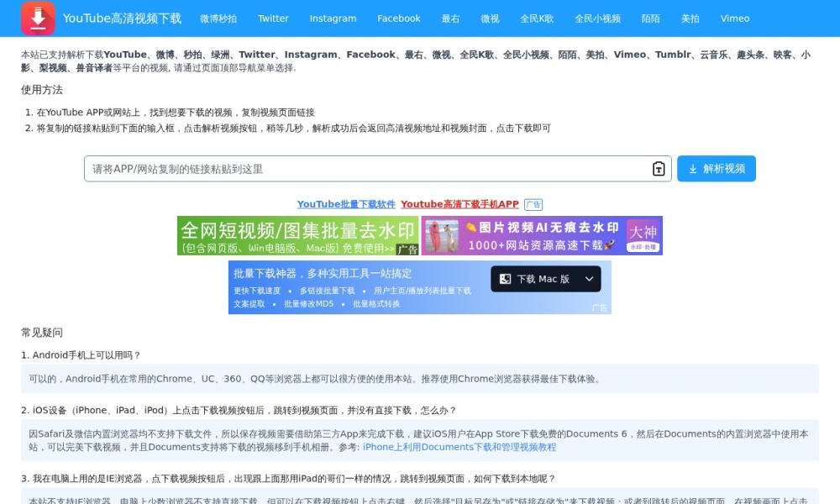The image size is (840, 504).
Task: Expand the dropdown arrow beside 下载 Mac 版
Action: coord(590,279)
